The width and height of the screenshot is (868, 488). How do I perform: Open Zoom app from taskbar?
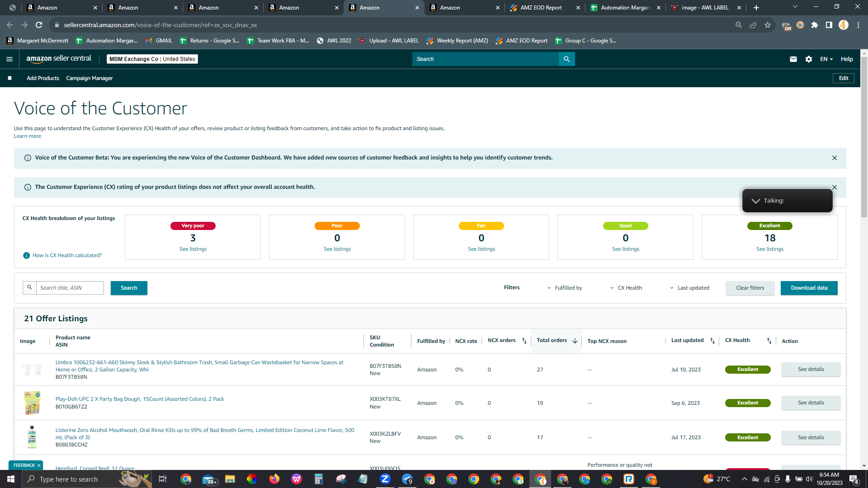coord(385,479)
